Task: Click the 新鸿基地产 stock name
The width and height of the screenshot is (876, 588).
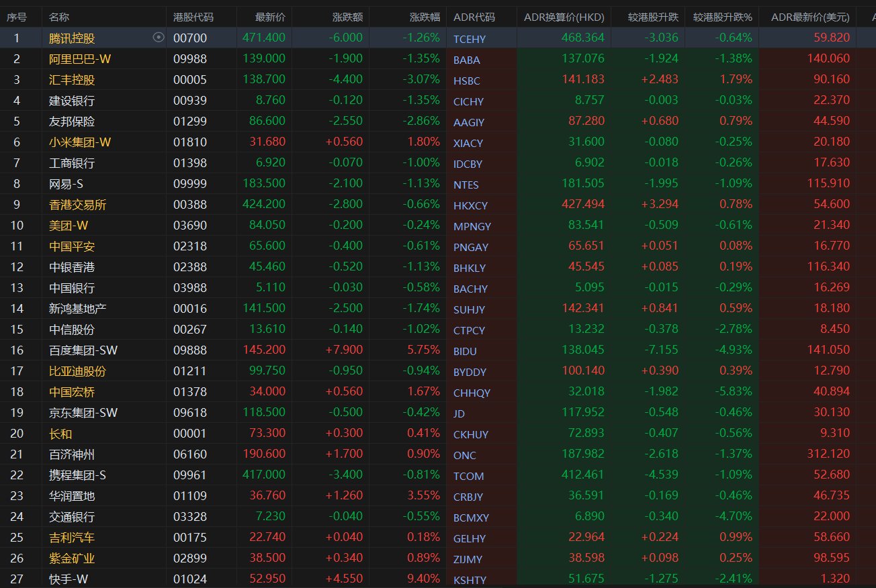Action: [x=78, y=309]
